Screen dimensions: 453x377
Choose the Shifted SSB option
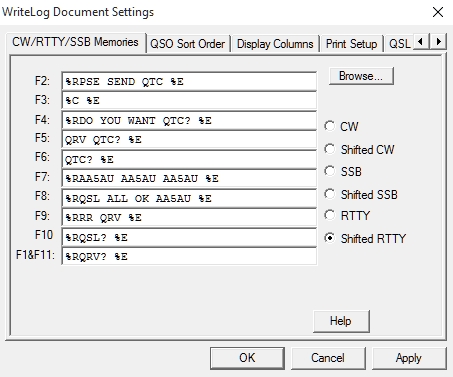click(x=330, y=194)
